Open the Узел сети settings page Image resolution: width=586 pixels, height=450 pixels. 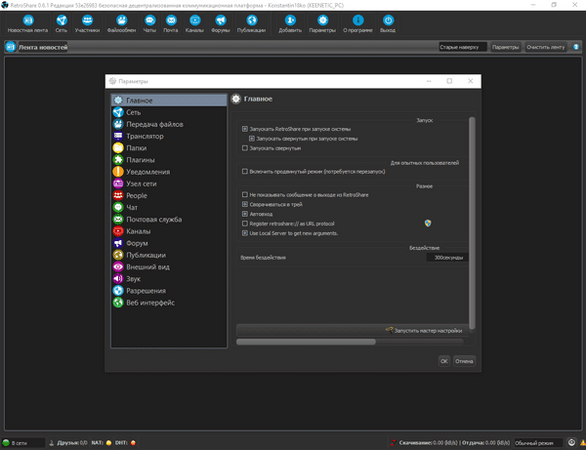point(169,184)
